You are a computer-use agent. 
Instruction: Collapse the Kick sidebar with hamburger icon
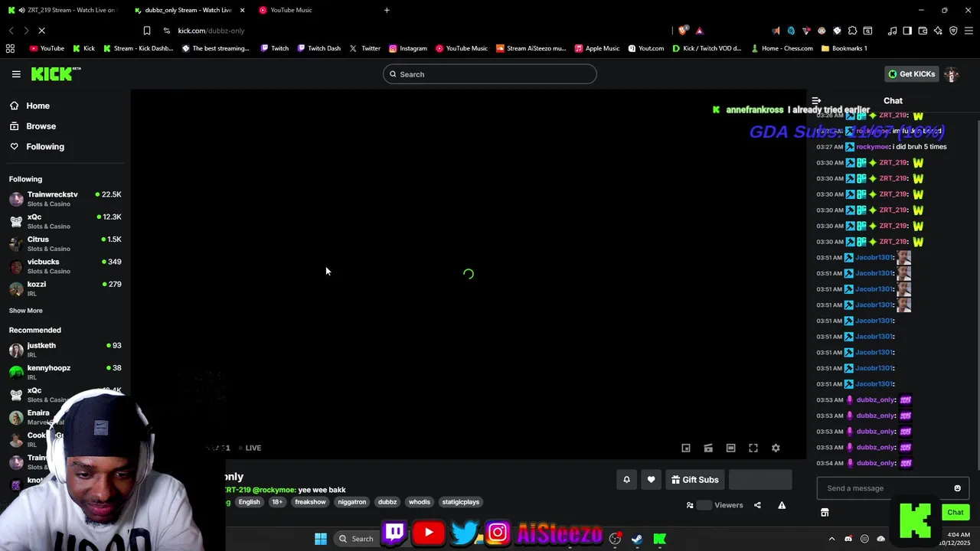16,74
